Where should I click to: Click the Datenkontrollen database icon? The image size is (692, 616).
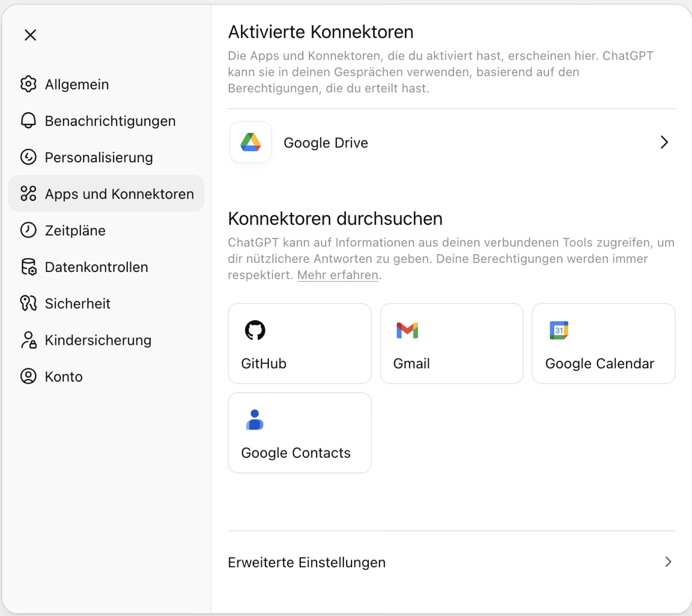tap(28, 267)
